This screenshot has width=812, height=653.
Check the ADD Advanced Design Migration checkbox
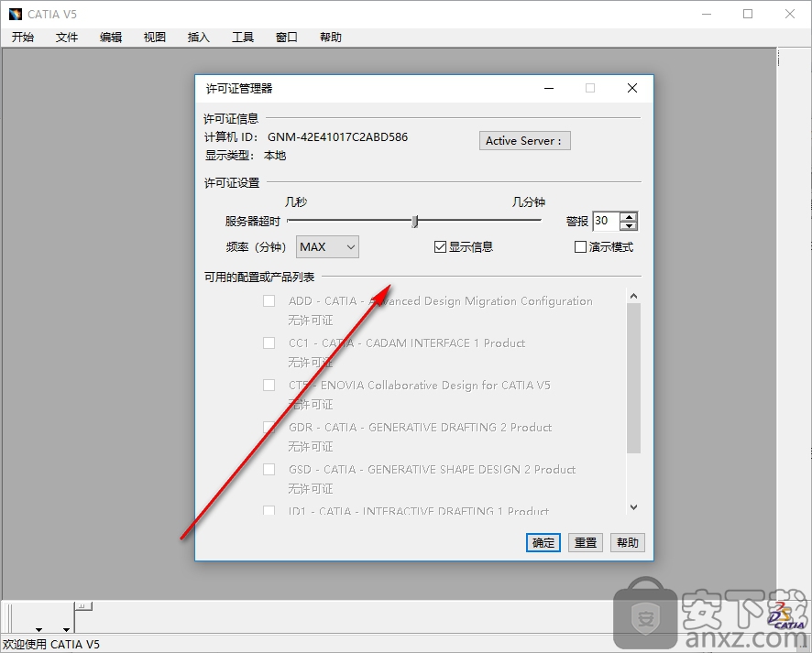coord(269,301)
